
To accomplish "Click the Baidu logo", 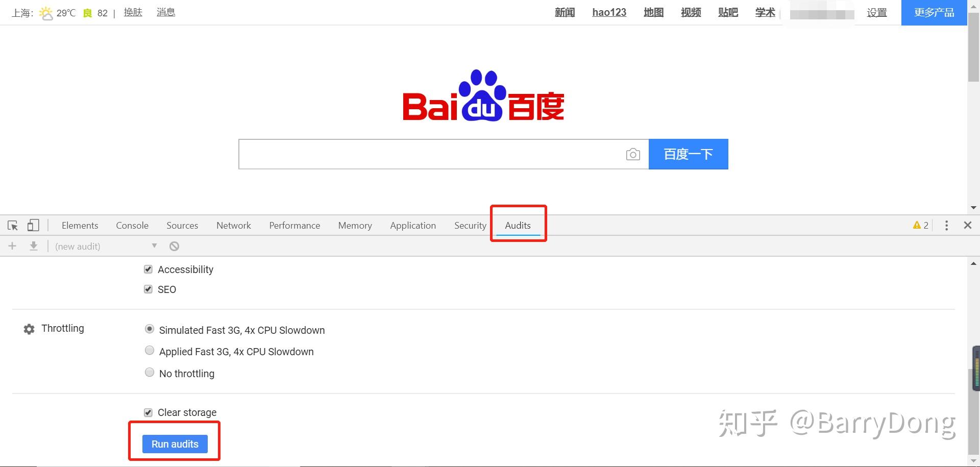I will pos(483,95).
